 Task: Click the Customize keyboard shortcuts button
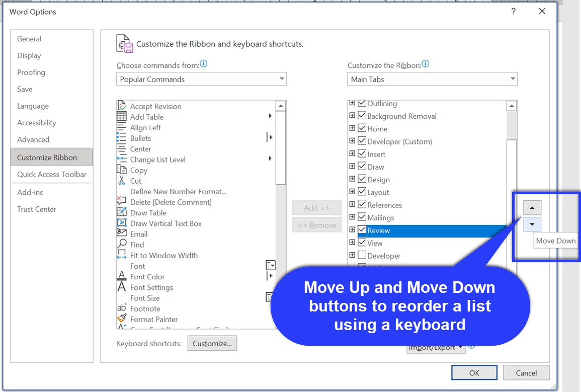click(x=212, y=344)
